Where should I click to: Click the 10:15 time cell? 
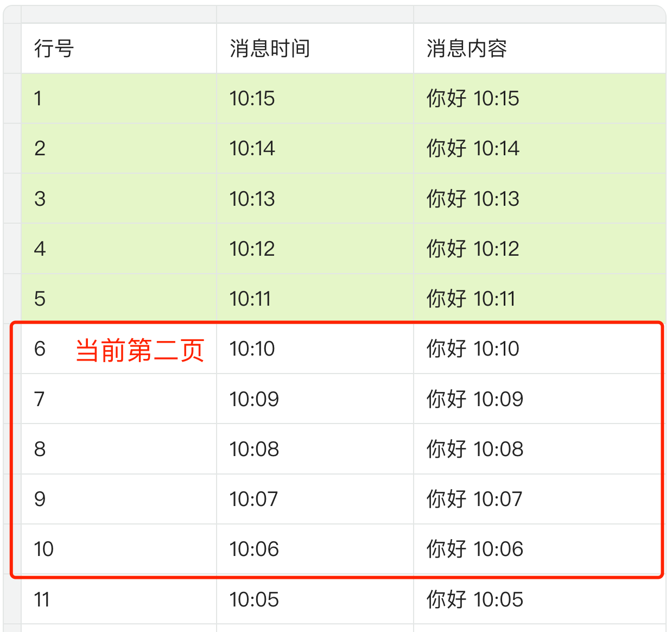252,99
